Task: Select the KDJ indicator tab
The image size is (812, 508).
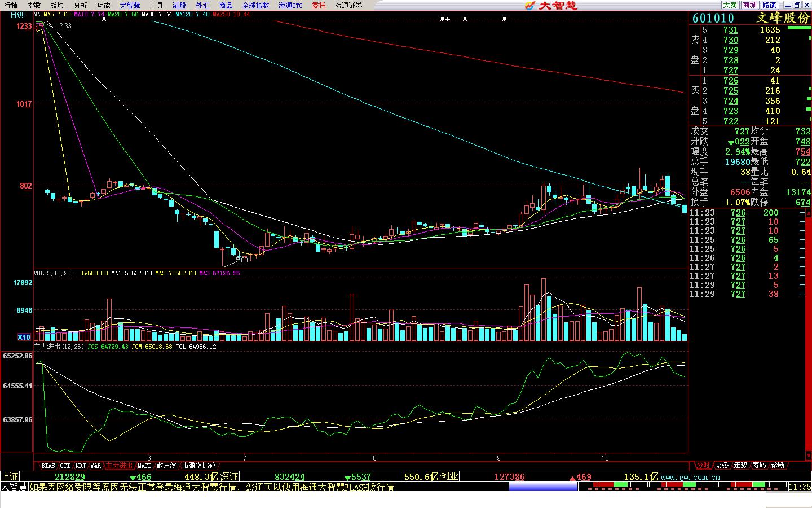Action: coord(81,466)
